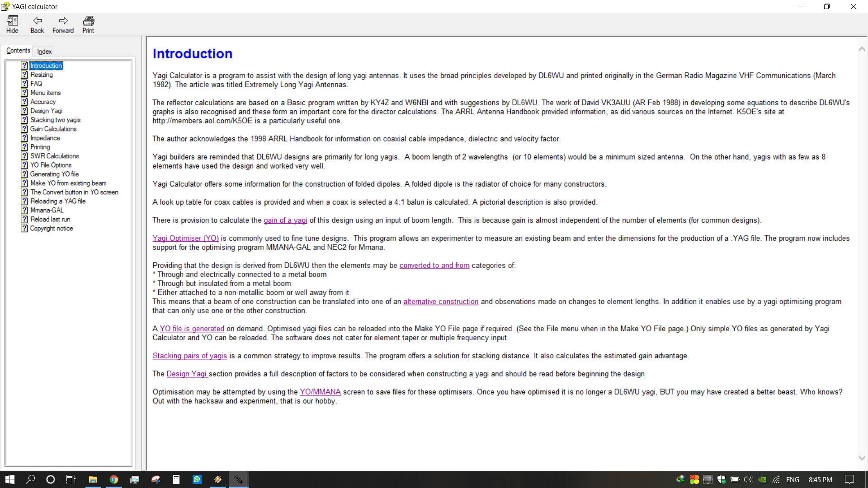Select the Copyright notice topic
Image resolution: width=868 pixels, height=488 pixels.
pos(51,228)
